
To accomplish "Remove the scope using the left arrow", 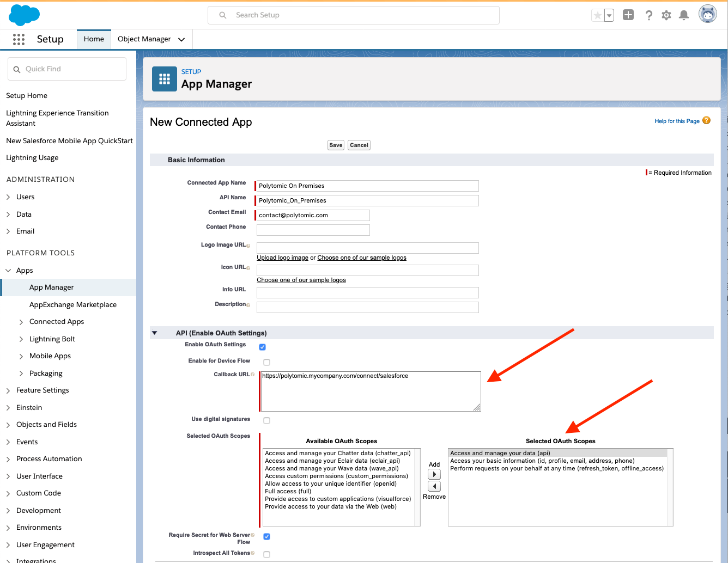I will [434, 486].
